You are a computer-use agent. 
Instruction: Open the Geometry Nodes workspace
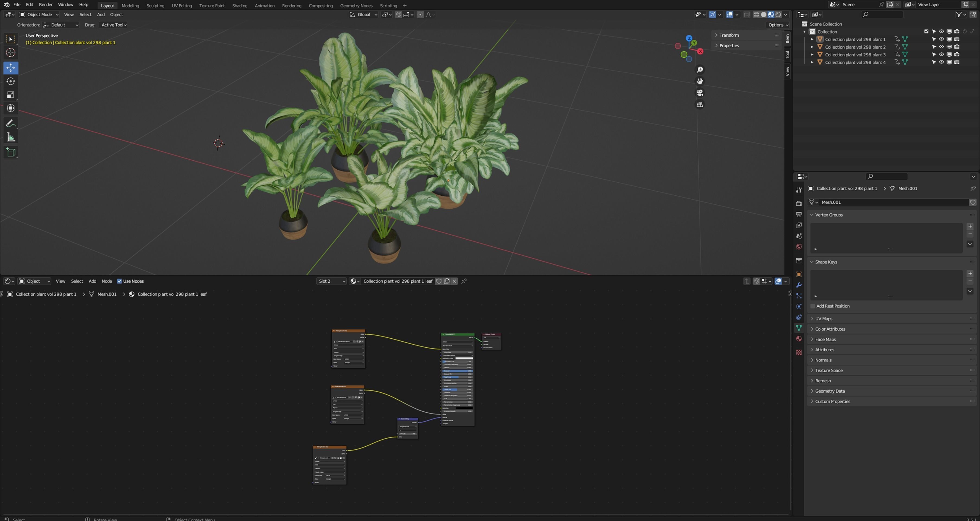[356, 5]
